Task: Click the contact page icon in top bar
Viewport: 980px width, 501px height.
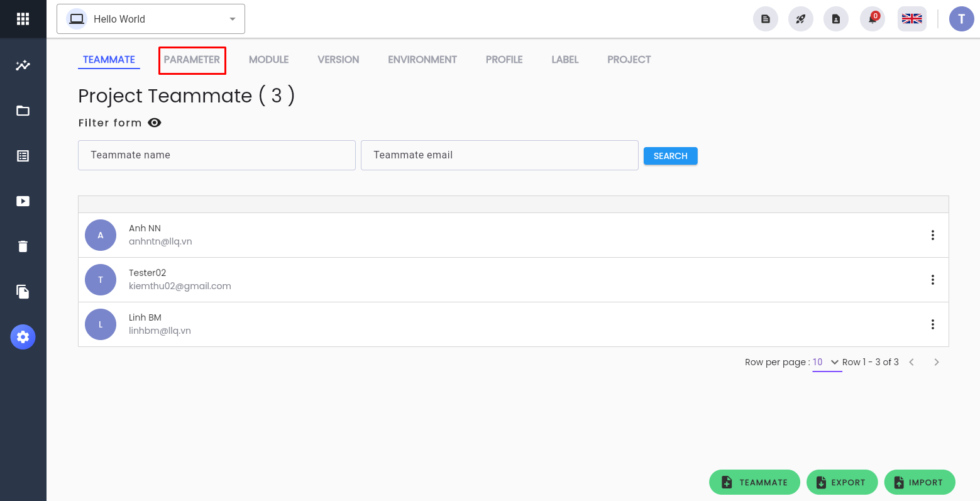Action: pyautogui.click(x=836, y=19)
